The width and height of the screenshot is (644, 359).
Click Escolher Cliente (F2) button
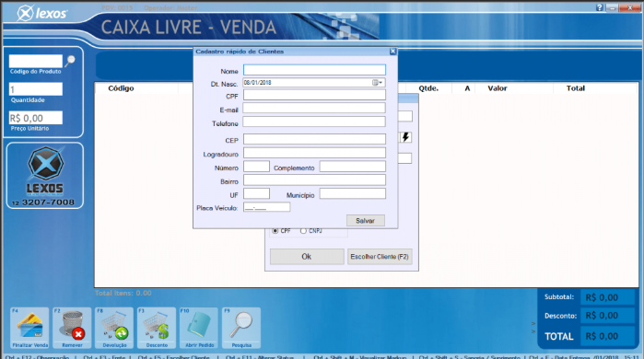coord(380,257)
